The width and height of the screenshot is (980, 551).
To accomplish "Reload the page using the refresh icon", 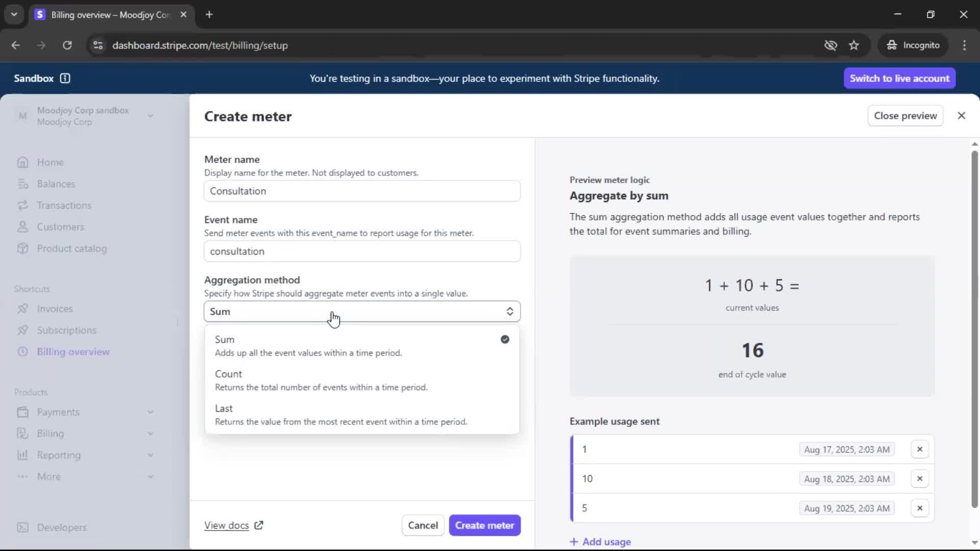I will click(67, 45).
